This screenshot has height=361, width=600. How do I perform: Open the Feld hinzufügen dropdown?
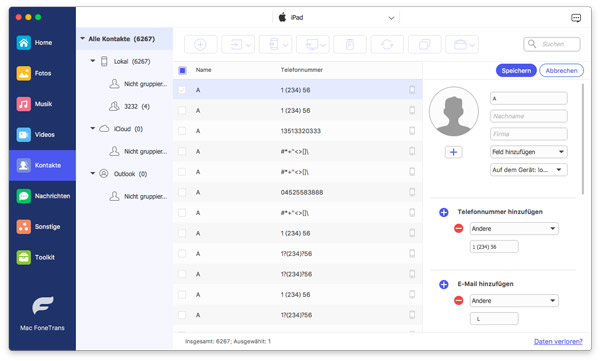click(528, 152)
